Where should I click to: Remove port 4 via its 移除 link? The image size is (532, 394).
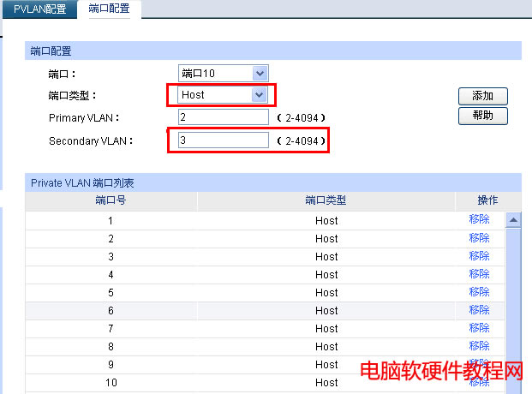tap(479, 274)
